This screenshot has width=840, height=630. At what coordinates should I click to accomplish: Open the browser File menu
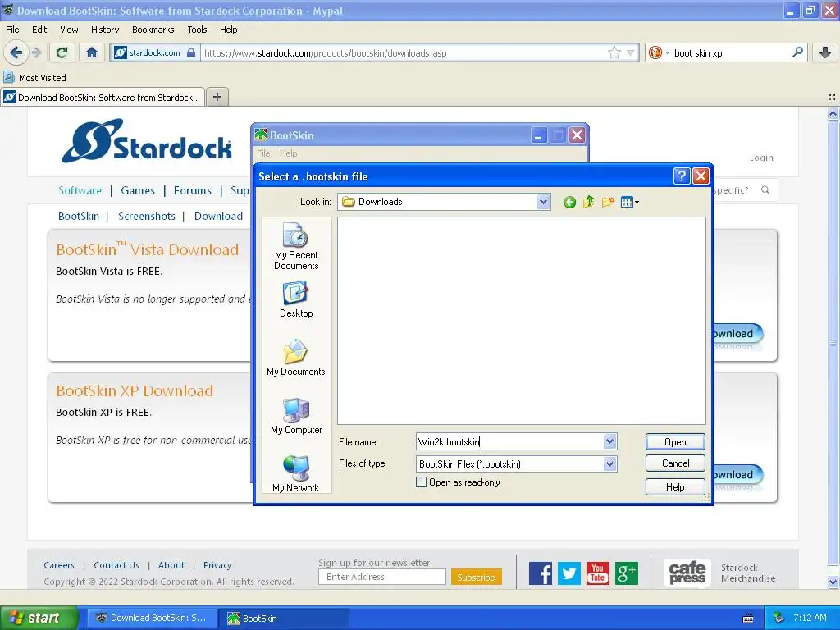[x=12, y=30]
